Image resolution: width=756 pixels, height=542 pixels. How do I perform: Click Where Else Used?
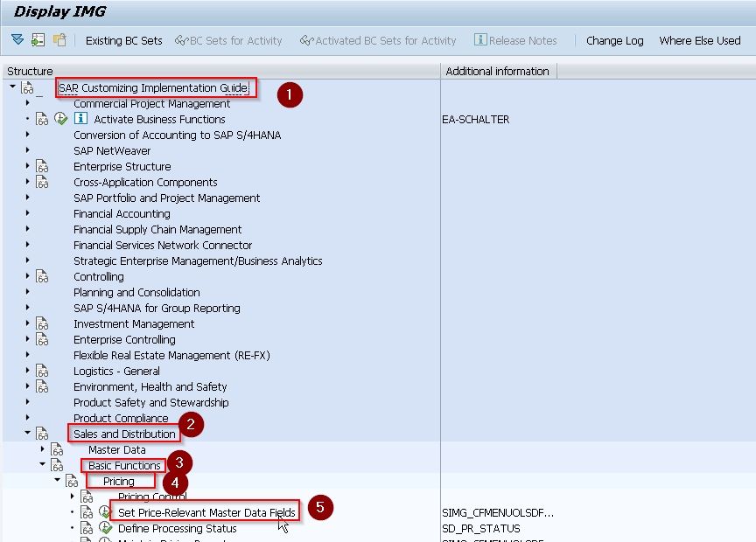[x=700, y=40]
